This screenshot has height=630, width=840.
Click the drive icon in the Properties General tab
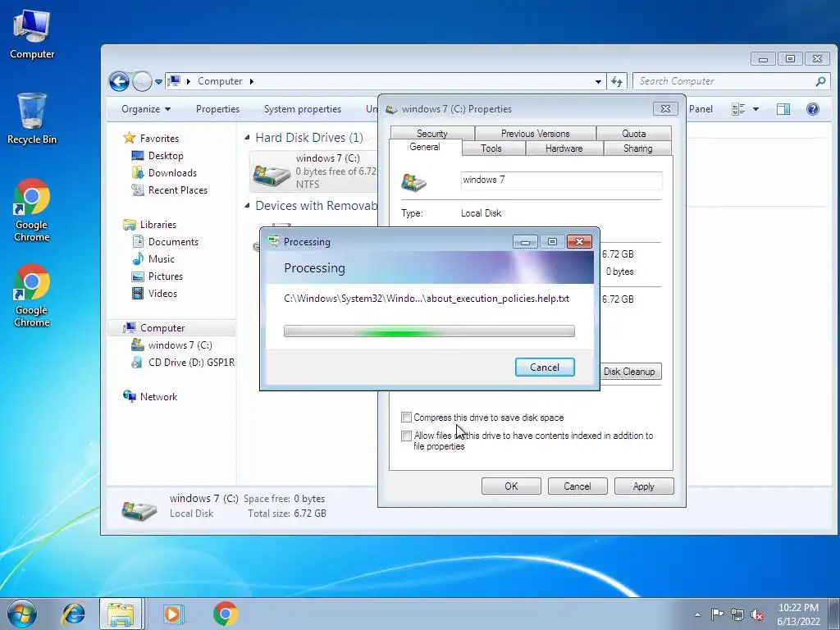413,182
